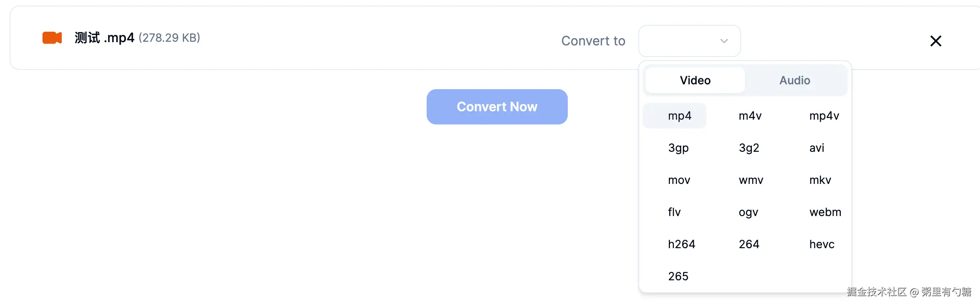Click the 测试 .mp4 file name
Image resolution: width=980 pixels, height=306 pixels.
click(x=104, y=38)
